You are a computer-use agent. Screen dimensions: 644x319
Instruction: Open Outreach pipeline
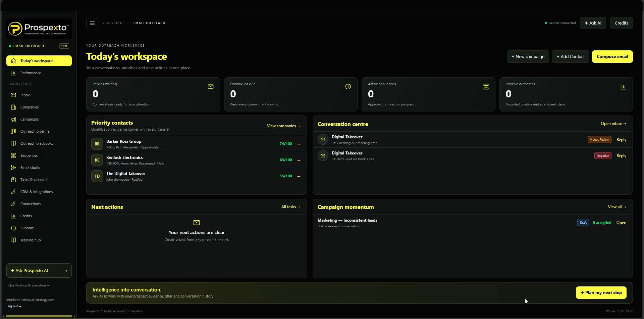coord(39,131)
